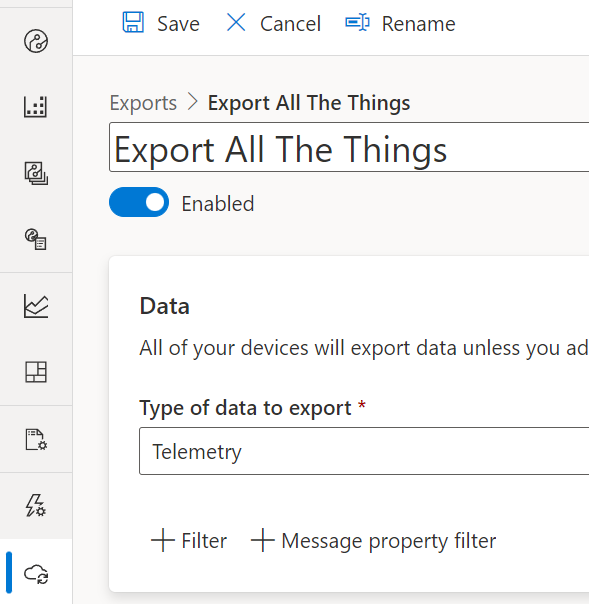Go back to Exports breadcrumb
Screen dimensions: 589x604
point(143,103)
